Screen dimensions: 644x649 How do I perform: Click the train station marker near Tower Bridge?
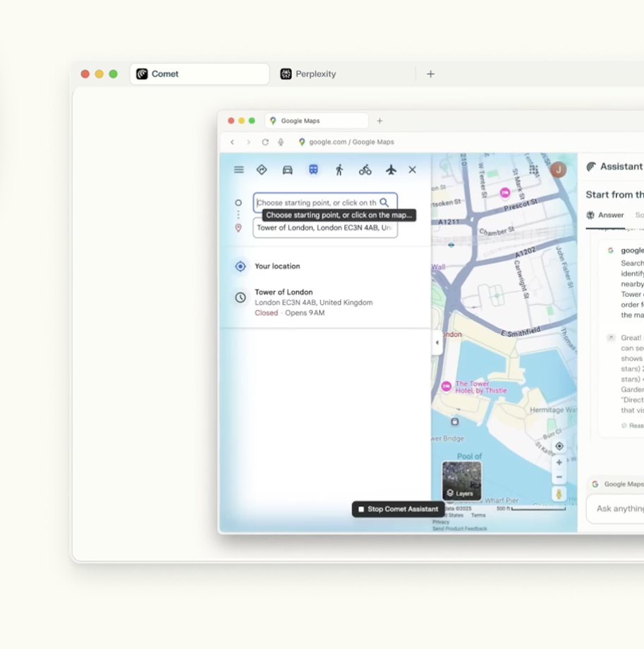pyautogui.click(x=455, y=422)
